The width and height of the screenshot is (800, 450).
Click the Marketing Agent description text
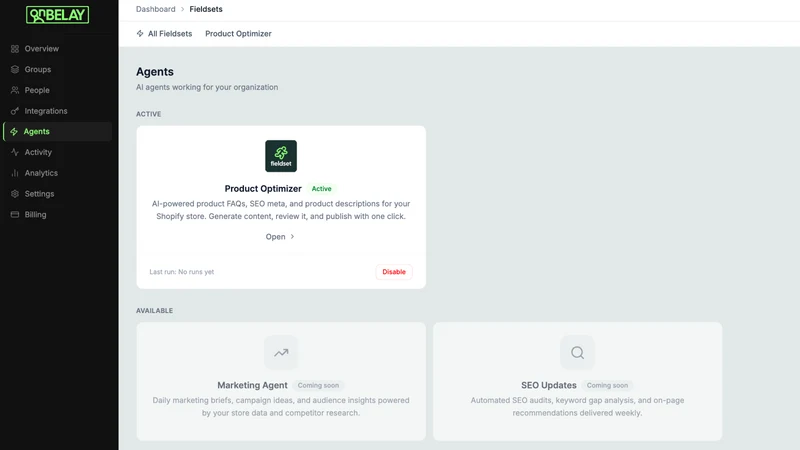[281, 407]
